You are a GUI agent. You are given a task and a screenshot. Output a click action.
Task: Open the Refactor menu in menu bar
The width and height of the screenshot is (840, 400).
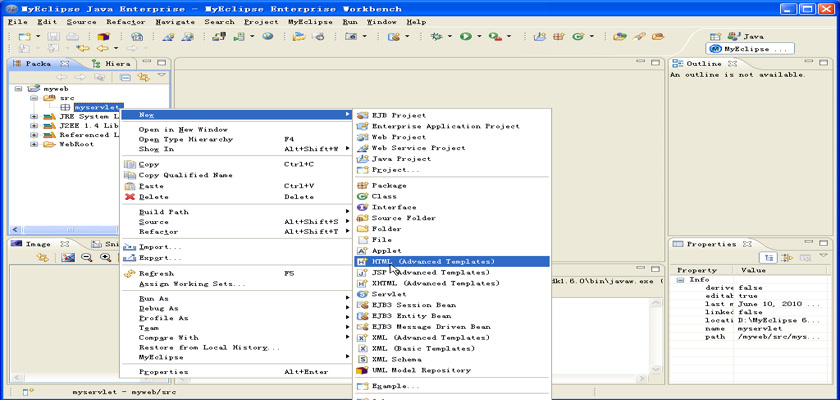pos(126,22)
